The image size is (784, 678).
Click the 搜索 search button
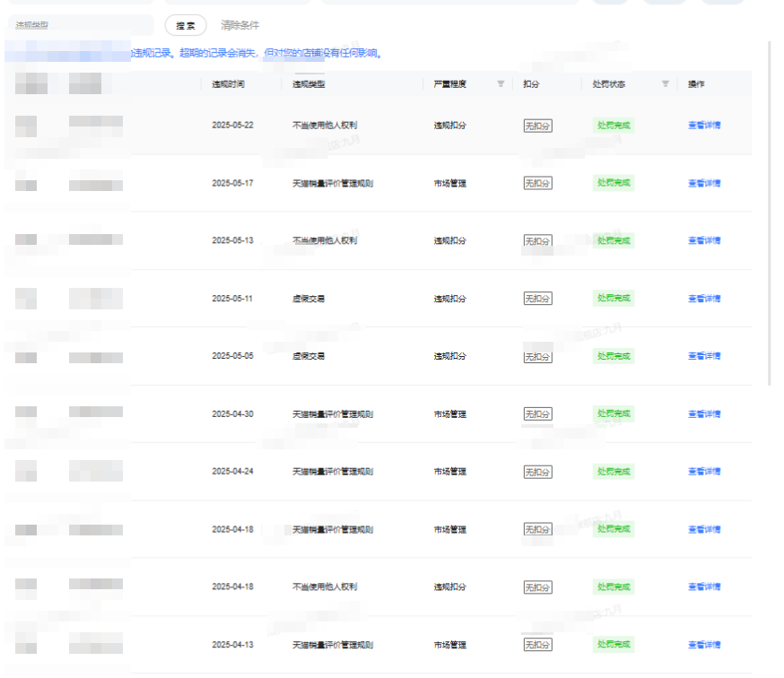(186, 26)
